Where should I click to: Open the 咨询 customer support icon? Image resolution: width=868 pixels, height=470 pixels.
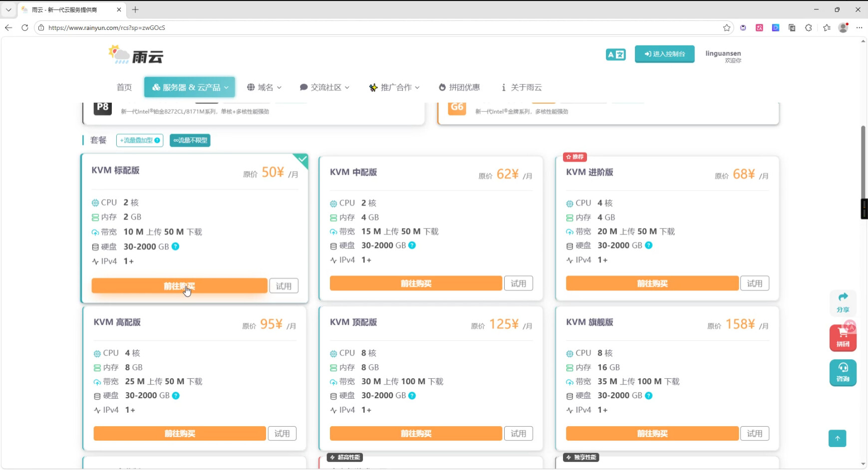click(x=843, y=372)
